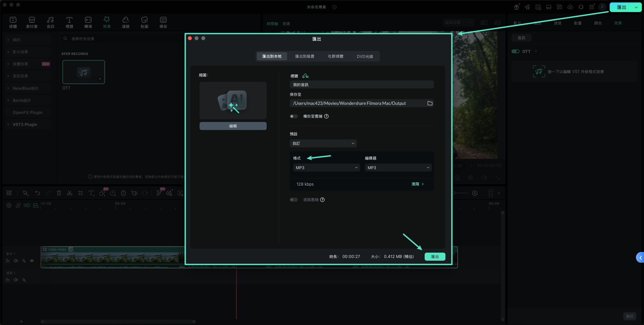
Task: Click the Templates toolbar icon
Action: coord(163,22)
